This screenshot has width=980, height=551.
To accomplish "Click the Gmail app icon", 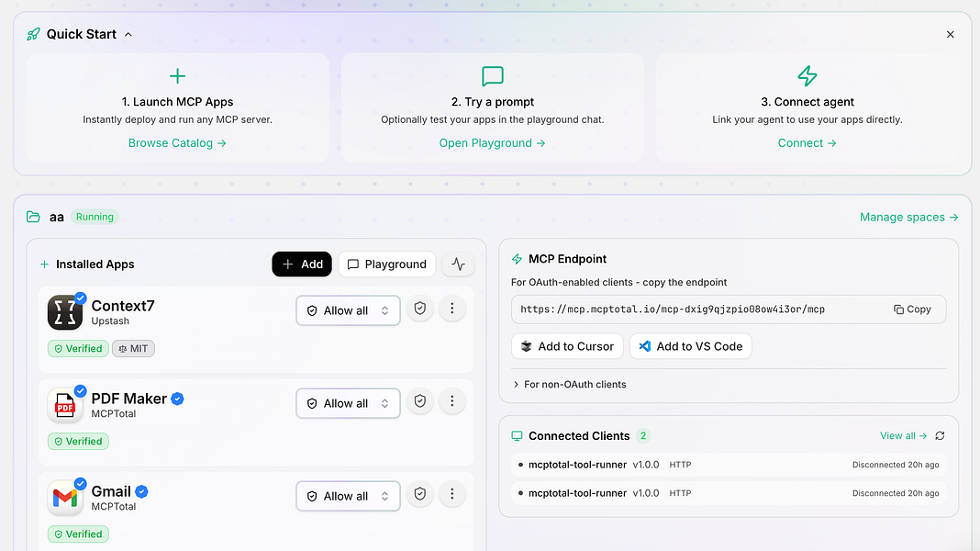I will pyautogui.click(x=65, y=498).
